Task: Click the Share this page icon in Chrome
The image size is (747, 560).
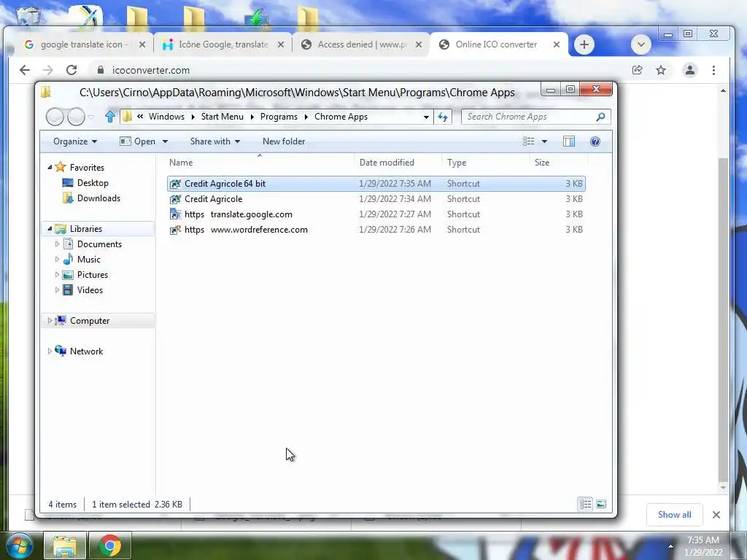Action: coord(637,70)
